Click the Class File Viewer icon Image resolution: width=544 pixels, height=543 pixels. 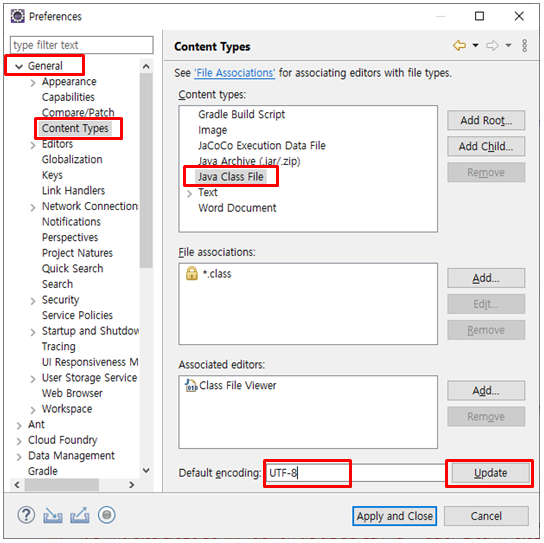191,385
